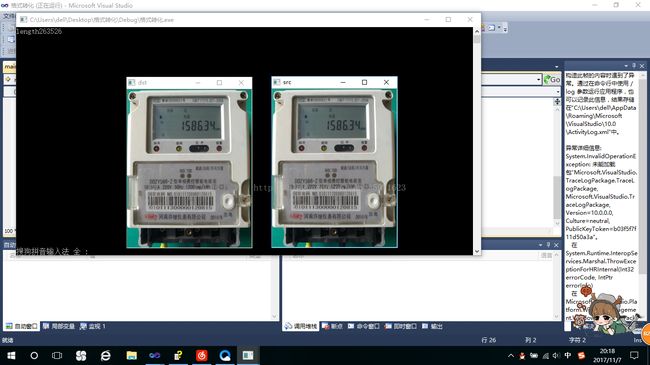Click the console window's title bar icon

click(23, 19)
